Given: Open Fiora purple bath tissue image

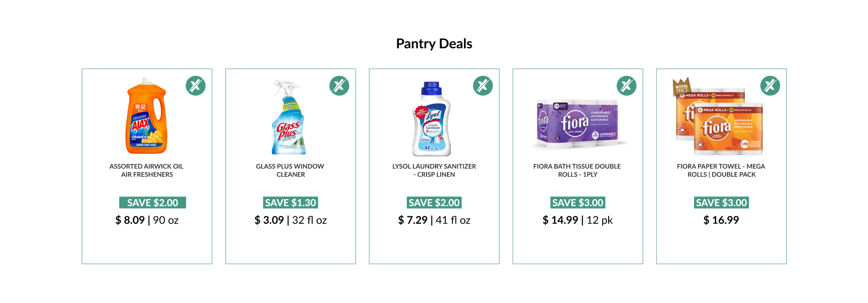Looking at the screenshot, I should click(578, 125).
